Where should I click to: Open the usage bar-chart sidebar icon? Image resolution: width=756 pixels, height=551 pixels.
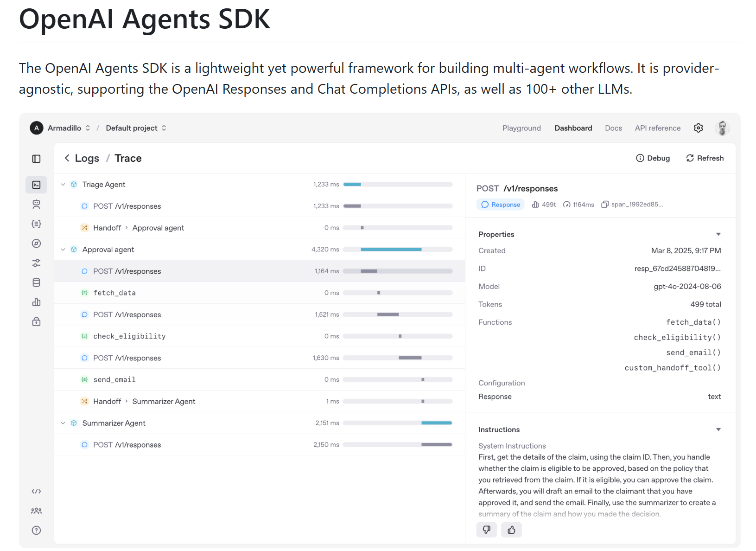click(36, 302)
